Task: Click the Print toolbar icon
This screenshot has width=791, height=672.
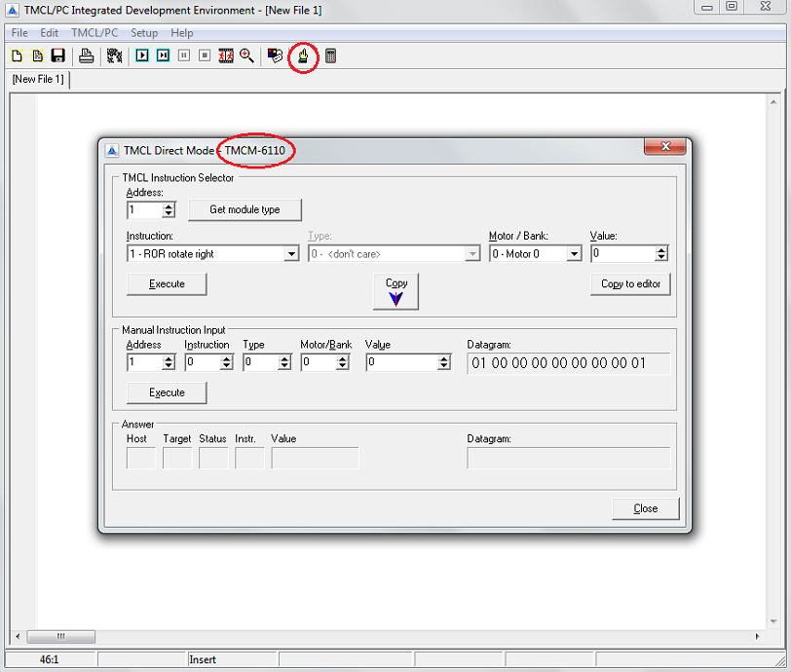Action: pyautogui.click(x=87, y=56)
